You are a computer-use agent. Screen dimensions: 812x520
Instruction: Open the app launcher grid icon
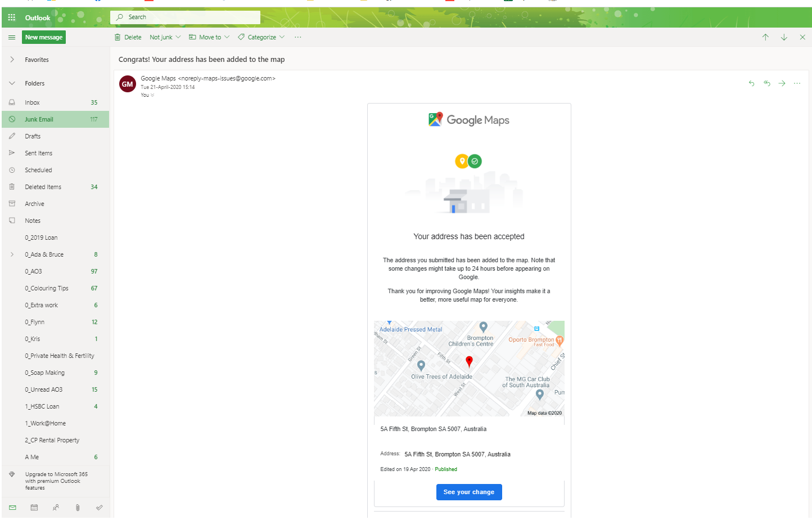(x=11, y=17)
